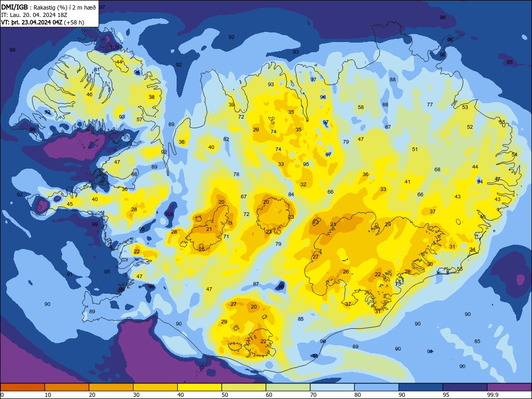Viewport: 532px width, 399px height.
Task: Select the orange legend swatch for 10–20
Action: (67, 387)
